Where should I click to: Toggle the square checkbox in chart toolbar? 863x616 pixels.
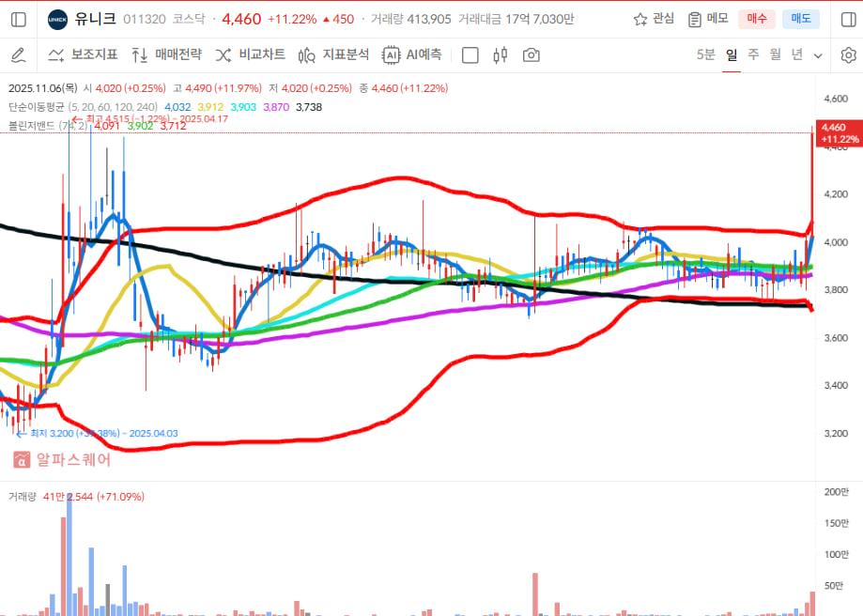pos(470,55)
